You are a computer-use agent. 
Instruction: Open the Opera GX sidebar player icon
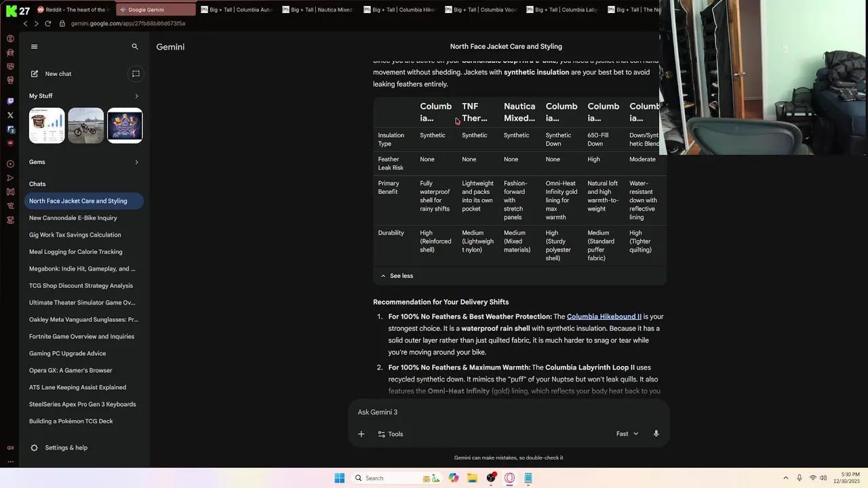(10, 164)
